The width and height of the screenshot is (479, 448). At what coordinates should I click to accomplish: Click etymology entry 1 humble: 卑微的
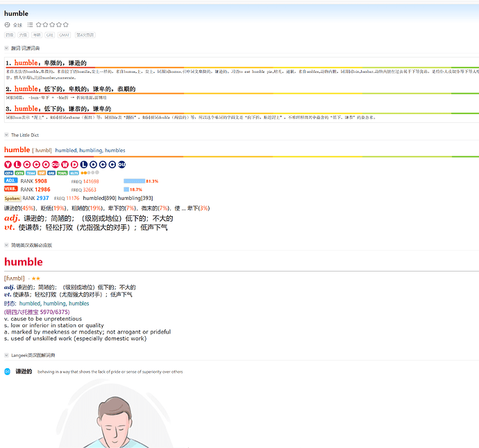[x=46, y=63]
